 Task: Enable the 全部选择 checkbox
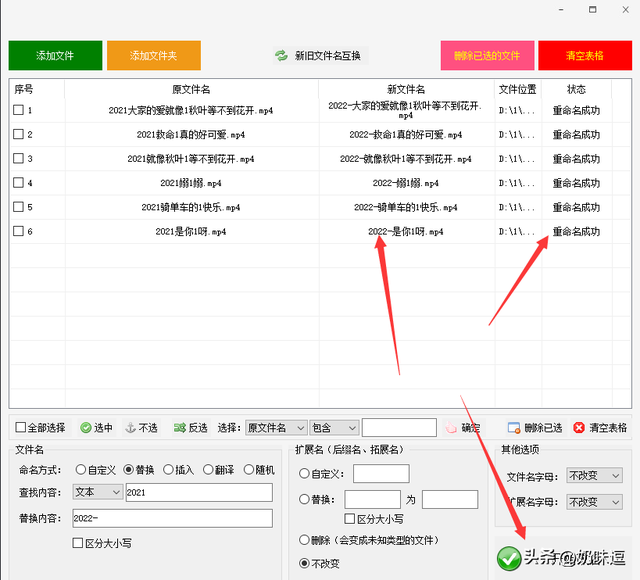click(x=20, y=427)
